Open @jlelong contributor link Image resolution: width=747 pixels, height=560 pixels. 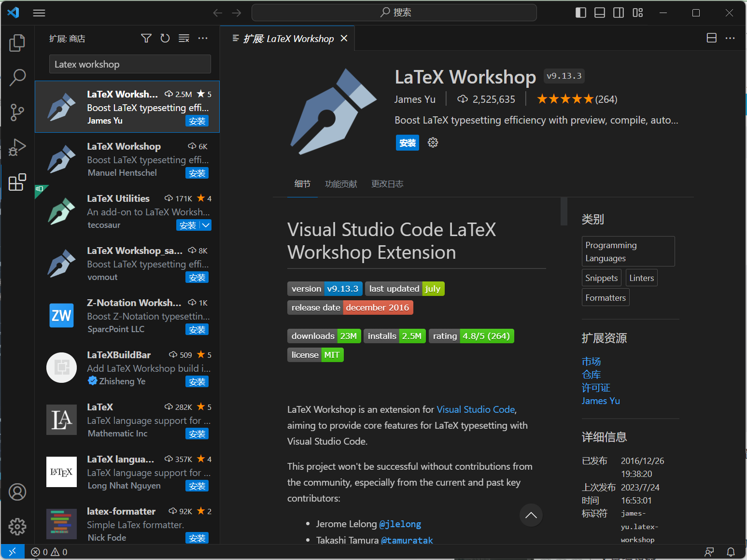400,524
